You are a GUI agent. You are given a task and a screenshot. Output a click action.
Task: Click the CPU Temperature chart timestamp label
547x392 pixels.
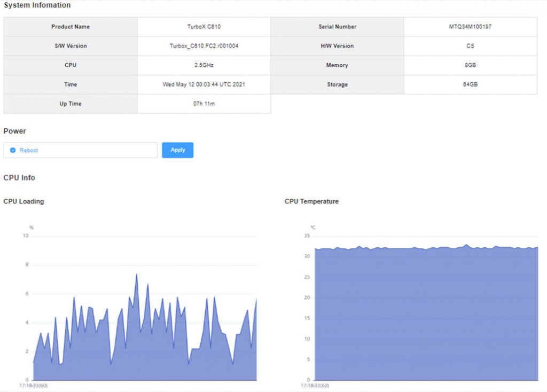pos(315,386)
